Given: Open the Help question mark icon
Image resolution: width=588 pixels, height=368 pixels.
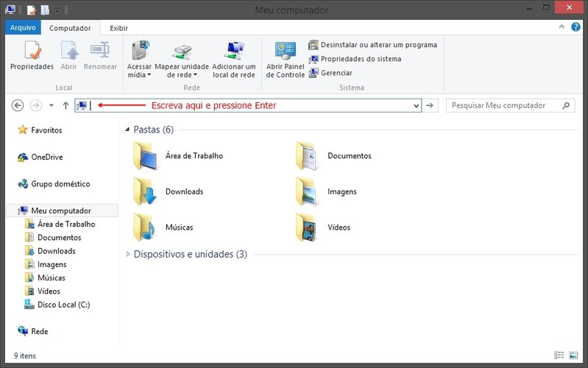Looking at the screenshot, I should 575,26.
